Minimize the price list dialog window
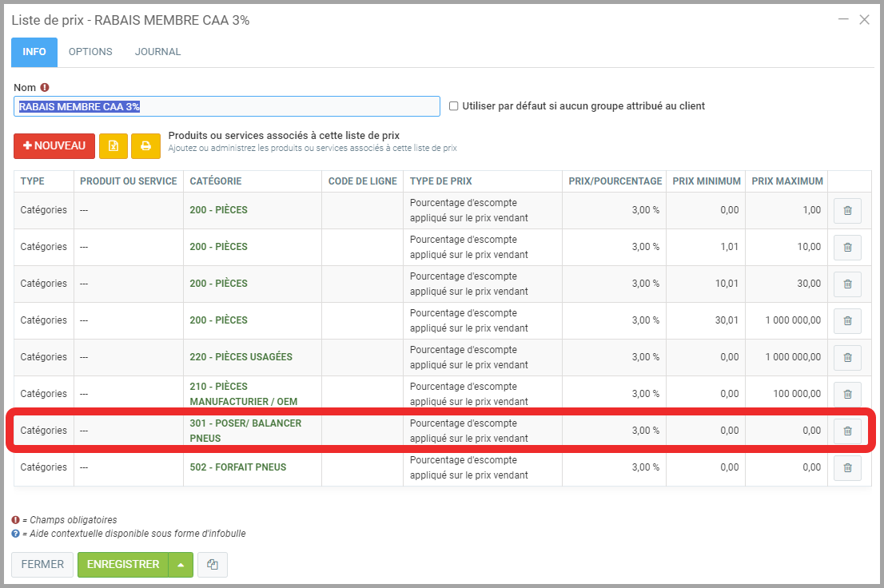884x588 pixels. (842, 20)
